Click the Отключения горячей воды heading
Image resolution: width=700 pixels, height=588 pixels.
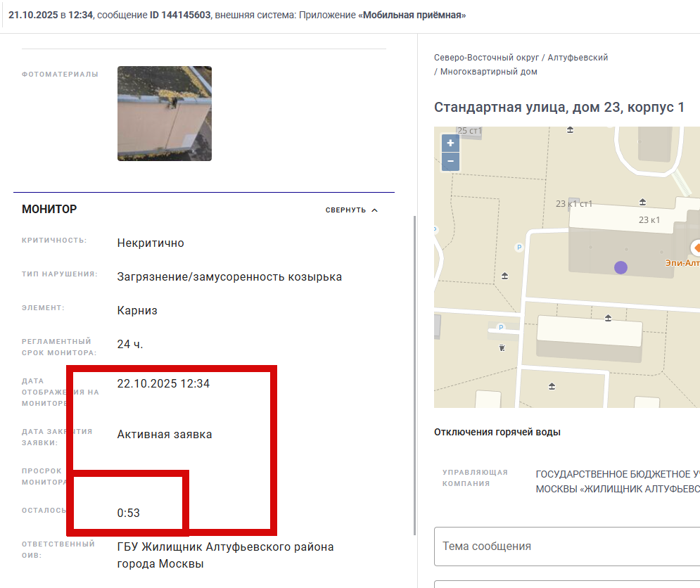pos(497,432)
